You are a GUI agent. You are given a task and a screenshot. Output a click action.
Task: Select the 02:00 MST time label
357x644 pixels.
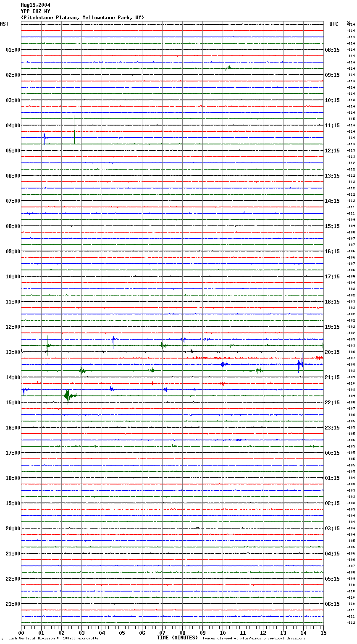(x=13, y=75)
